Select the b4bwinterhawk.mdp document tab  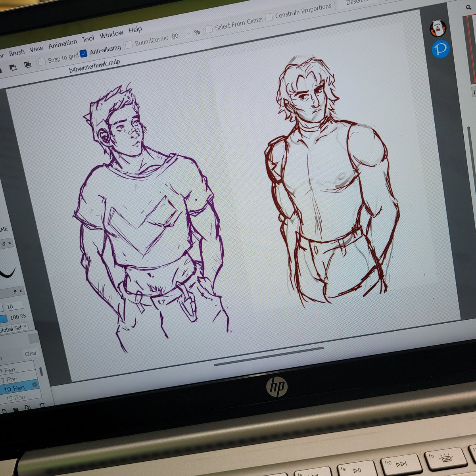click(x=94, y=65)
